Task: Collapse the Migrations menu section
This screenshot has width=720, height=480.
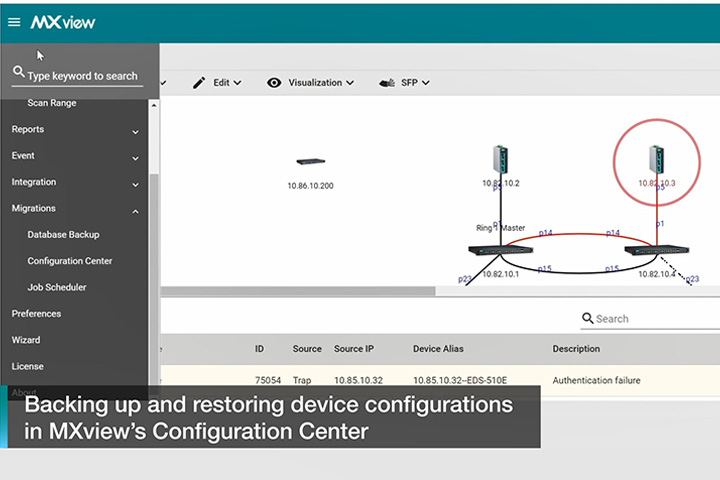Action: click(135, 210)
